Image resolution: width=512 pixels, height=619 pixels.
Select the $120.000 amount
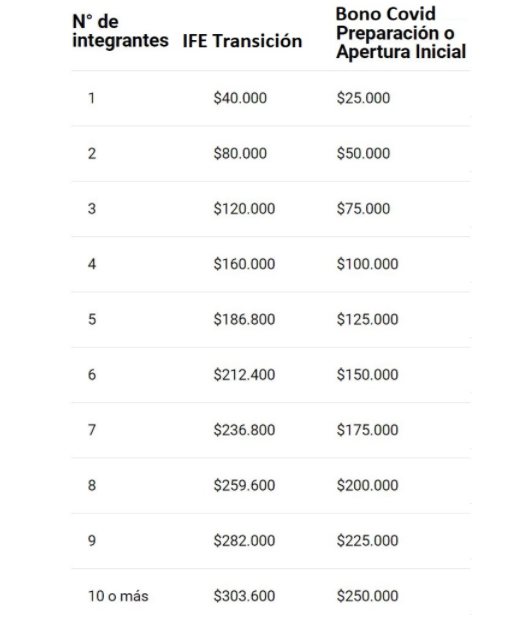(244, 208)
